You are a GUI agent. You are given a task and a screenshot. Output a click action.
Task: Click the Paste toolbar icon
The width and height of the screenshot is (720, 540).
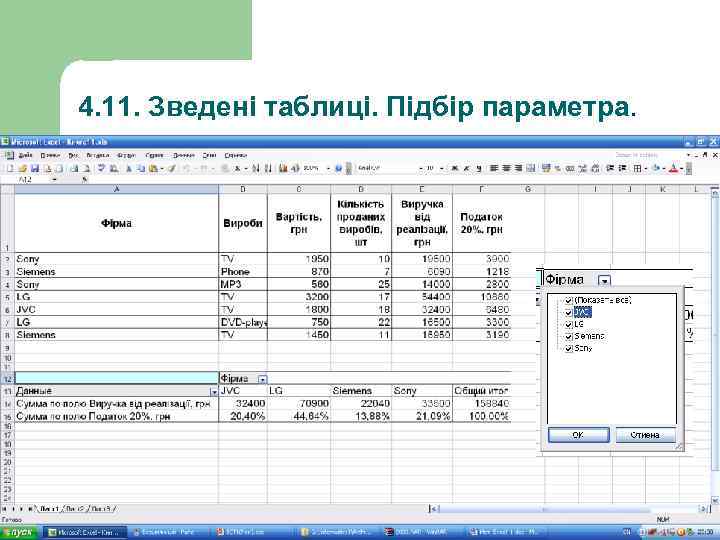(x=153, y=169)
